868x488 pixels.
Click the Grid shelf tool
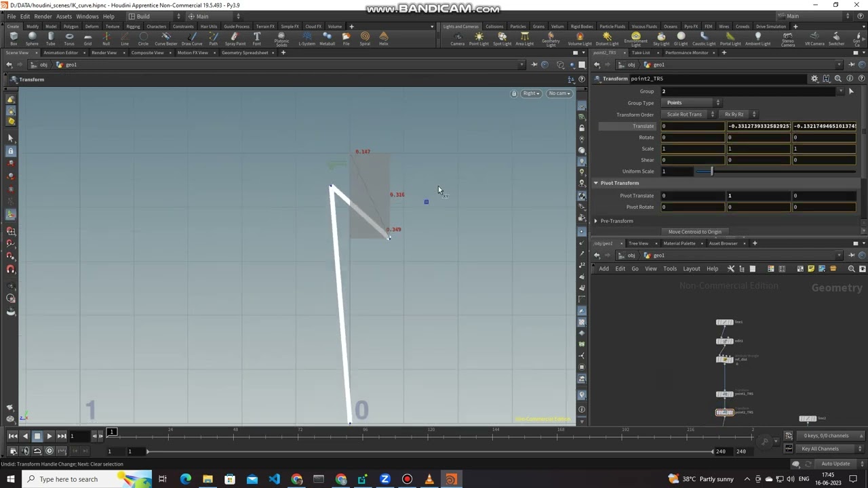pyautogui.click(x=87, y=39)
